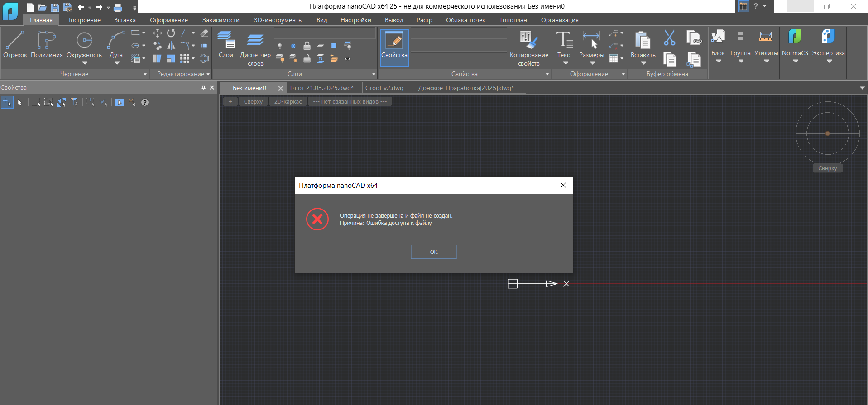This screenshot has height=405, width=868.
Task: Click the 2D-каркас visual style button
Action: pyautogui.click(x=288, y=102)
